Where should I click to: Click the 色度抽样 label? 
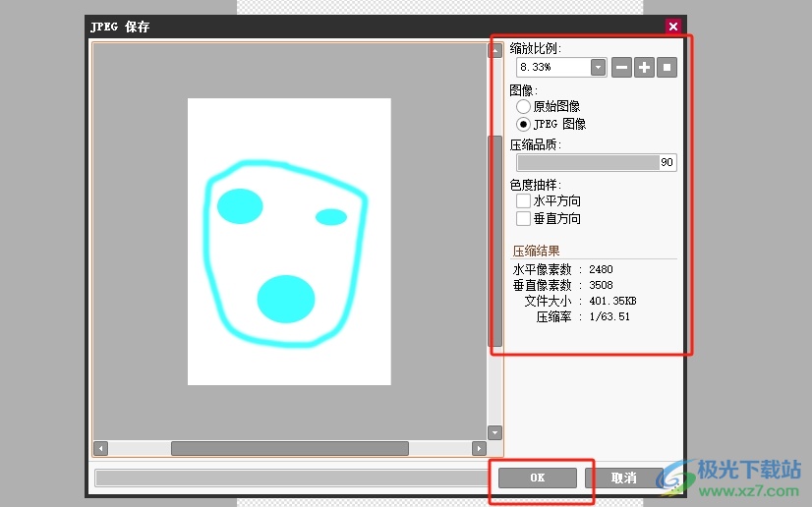(x=535, y=185)
